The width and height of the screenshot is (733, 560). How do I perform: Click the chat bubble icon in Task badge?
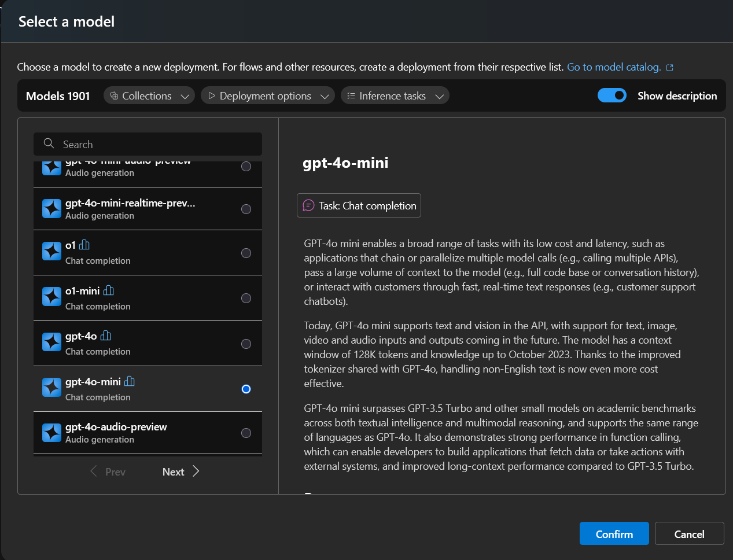coord(307,205)
